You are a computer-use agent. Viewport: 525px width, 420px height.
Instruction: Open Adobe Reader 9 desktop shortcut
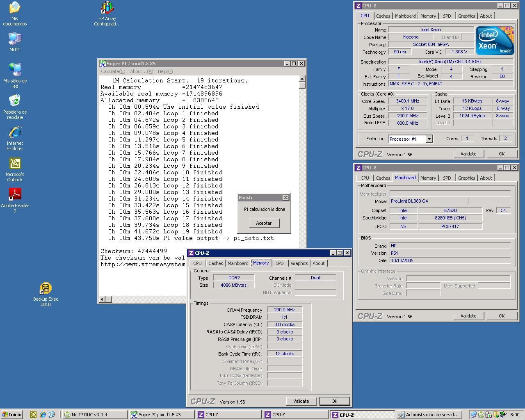click(15, 200)
